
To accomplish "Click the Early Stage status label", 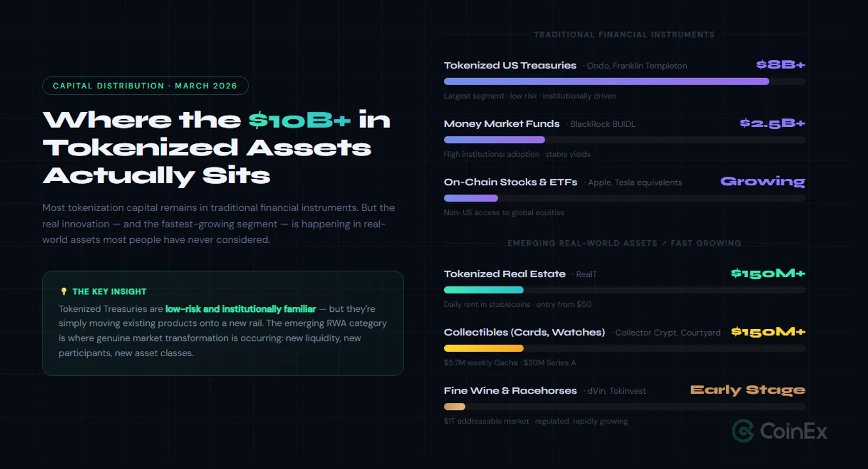I will coord(748,390).
